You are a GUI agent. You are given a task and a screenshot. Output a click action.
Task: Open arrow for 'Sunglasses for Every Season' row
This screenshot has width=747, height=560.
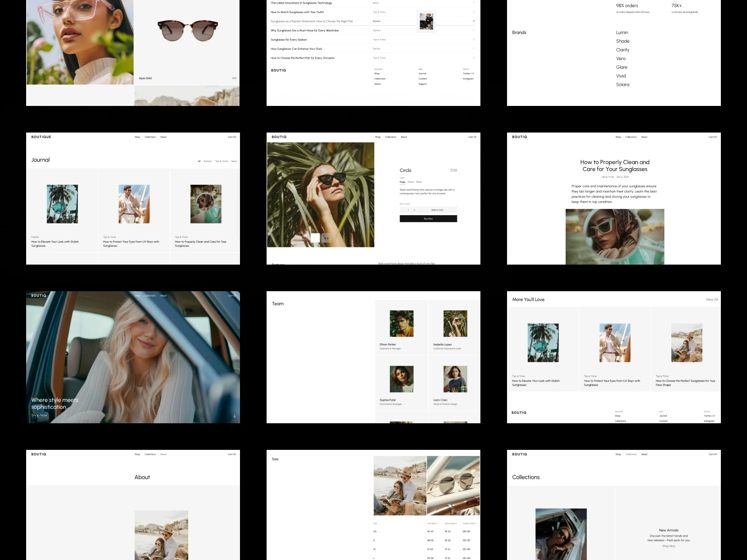click(473, 40)
